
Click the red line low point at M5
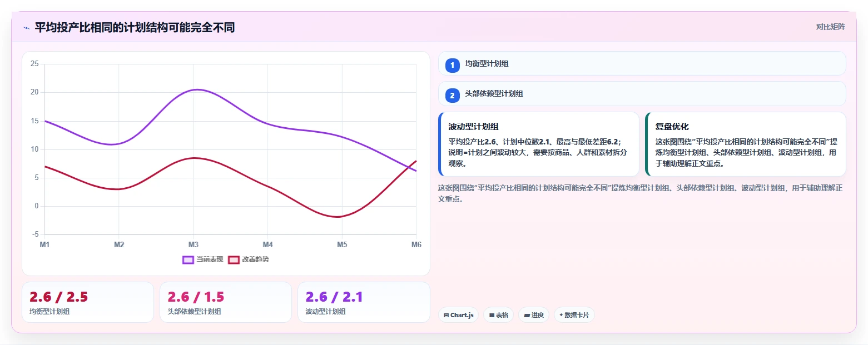point(338,217)
